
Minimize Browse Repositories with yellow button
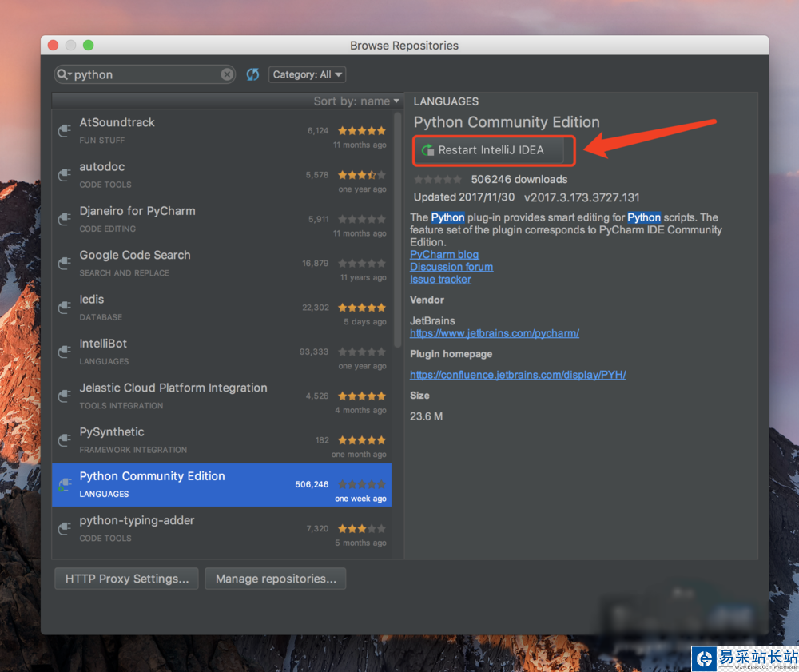point(71,46)
